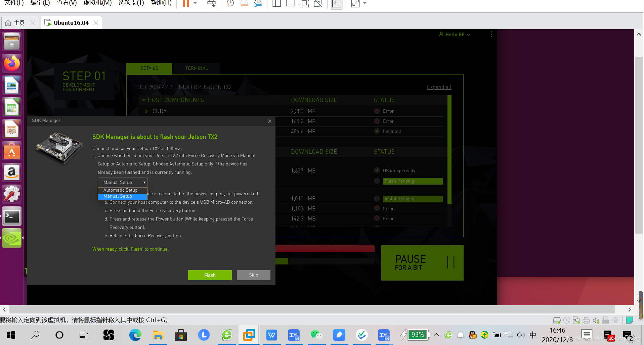Open the 文件(F) menu
Viewport: 644px width, 345px height.
[x=14, y=3]
